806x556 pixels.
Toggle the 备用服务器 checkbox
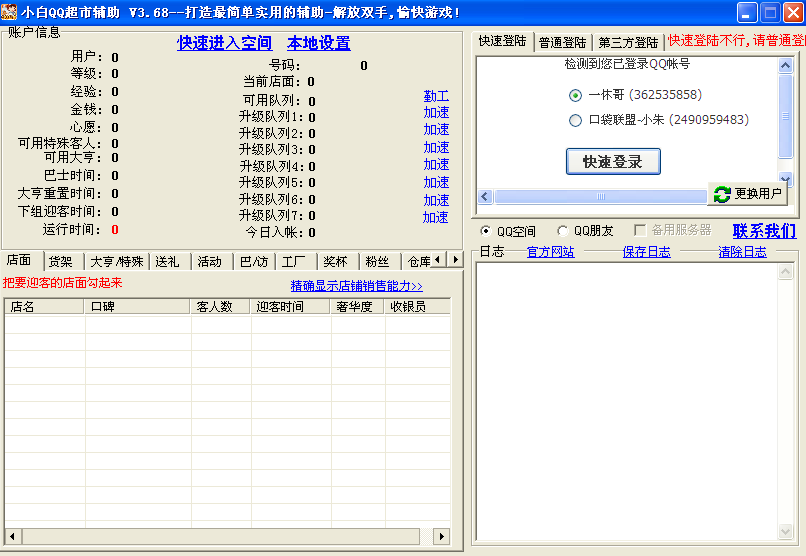640,231
